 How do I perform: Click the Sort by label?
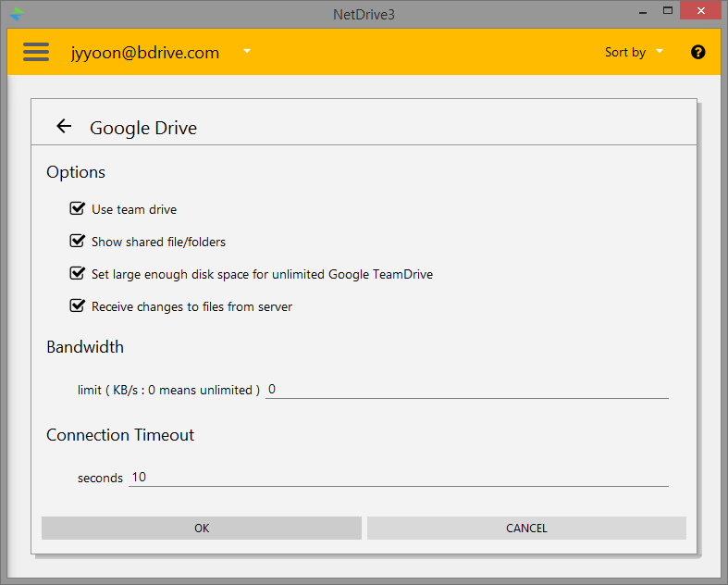point(624,53)
